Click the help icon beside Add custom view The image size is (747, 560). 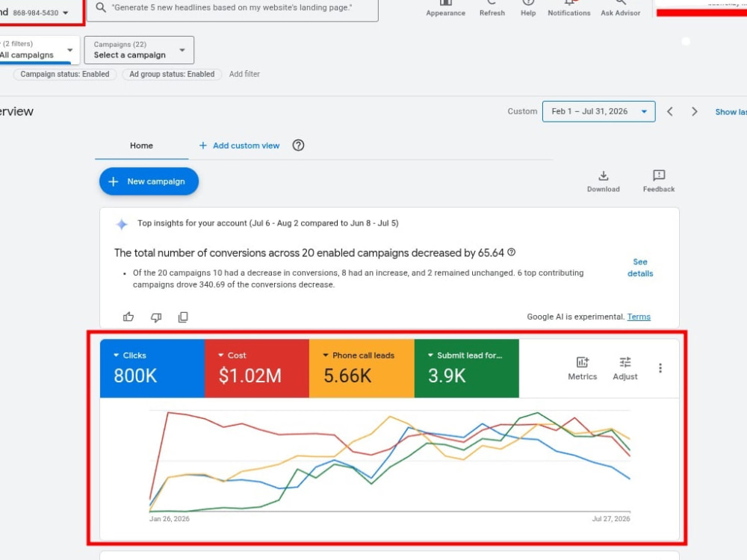(298, 146)
